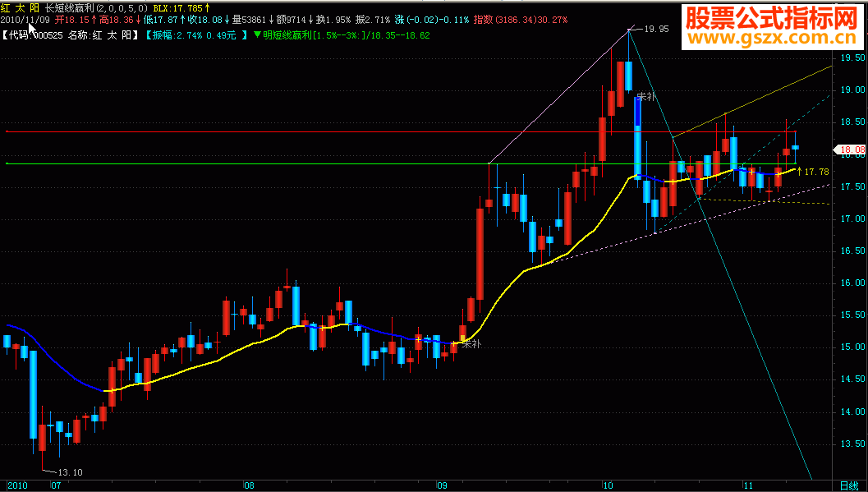Screen dimensions: 868x492
Task: Open the 长短线赢利 indicator parameters label
Action: click(96, 7)
